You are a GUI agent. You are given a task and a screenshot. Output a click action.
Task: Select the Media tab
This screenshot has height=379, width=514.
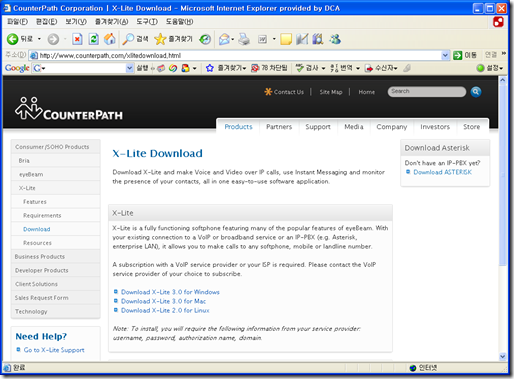354,127
